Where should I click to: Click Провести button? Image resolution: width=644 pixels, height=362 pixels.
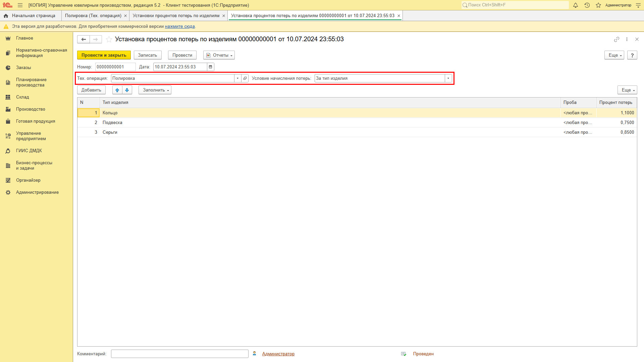coord(182,55)
